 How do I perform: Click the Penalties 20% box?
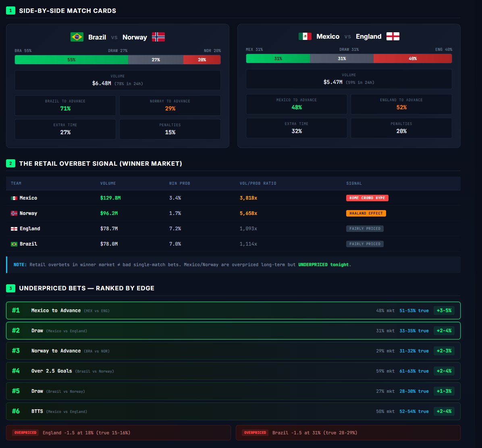[401, 128]
